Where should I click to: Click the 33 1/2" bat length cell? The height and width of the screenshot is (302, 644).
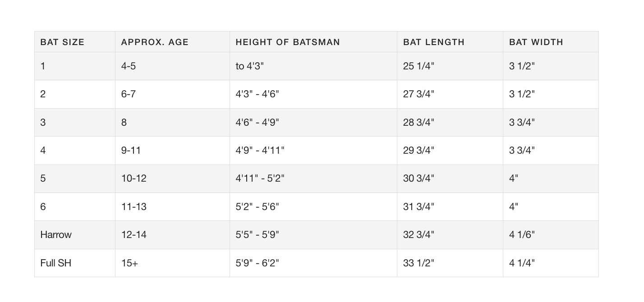tap(450, 263)
